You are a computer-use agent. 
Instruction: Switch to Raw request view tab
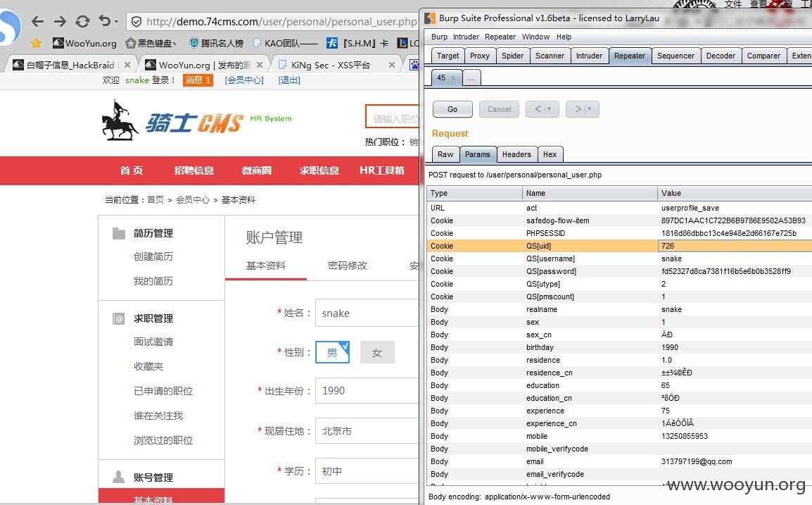pyautogui.click(x=445, y=154)
